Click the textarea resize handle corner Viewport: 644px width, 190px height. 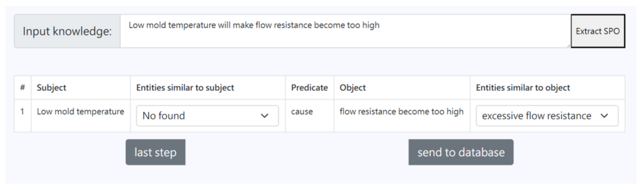[x=568, y=46]
